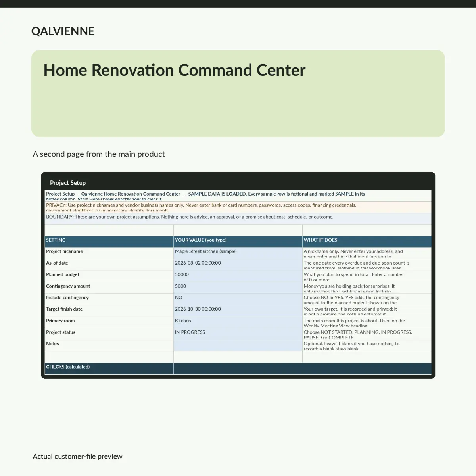Click the 'A second page from the main product' caption

[x=99, y=154]
